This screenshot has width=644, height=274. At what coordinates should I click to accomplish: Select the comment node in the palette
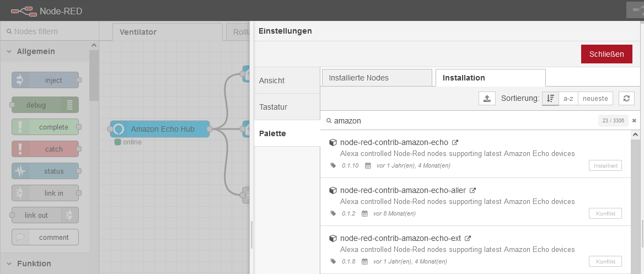45,238
